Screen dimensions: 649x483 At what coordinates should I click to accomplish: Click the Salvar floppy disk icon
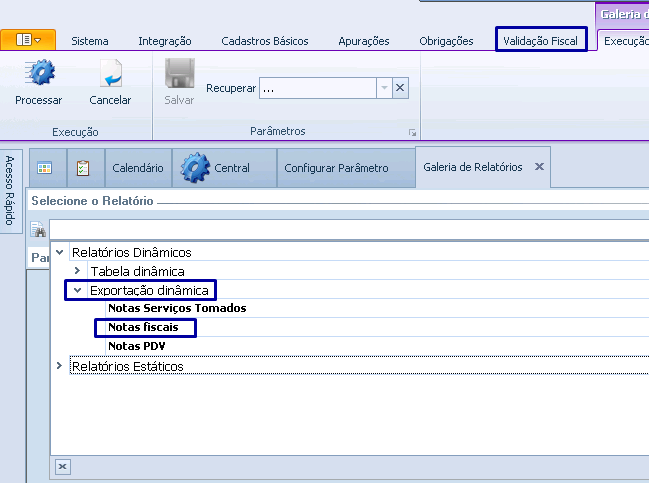(179, 74)
